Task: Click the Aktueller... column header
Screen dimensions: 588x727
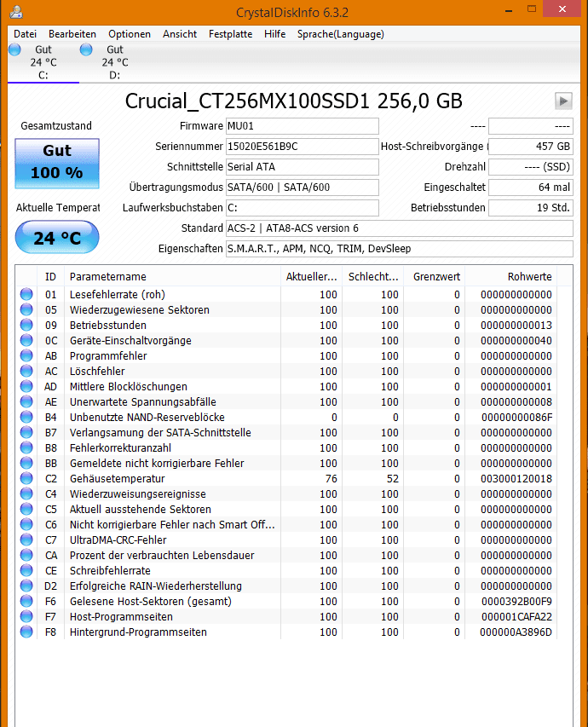Action: [311, 277]
